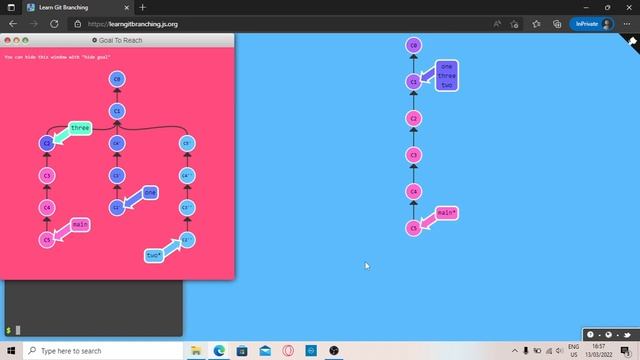The width and height of the screenshot is (640, 360).
Task: Open Opera browser from taskbar
Action: point(288,351)
